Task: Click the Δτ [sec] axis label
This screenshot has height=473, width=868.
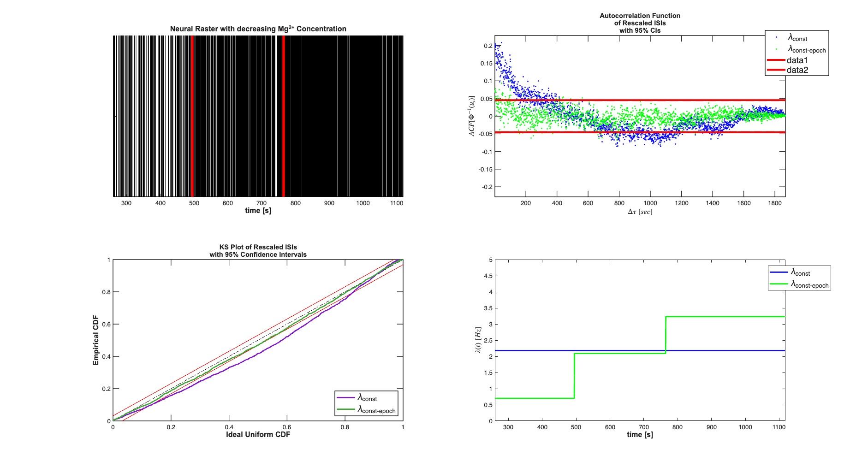Action: [640, 212]
